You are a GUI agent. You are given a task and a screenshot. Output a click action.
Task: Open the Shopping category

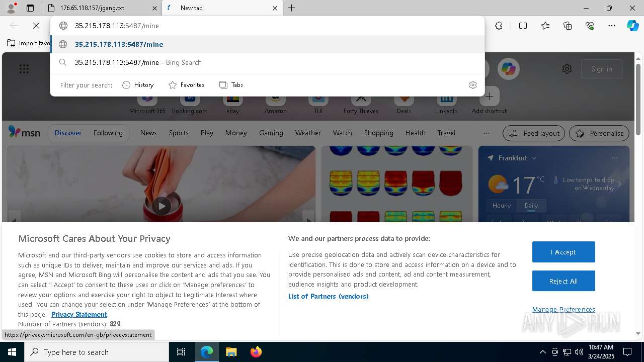[x=378, y=133]
